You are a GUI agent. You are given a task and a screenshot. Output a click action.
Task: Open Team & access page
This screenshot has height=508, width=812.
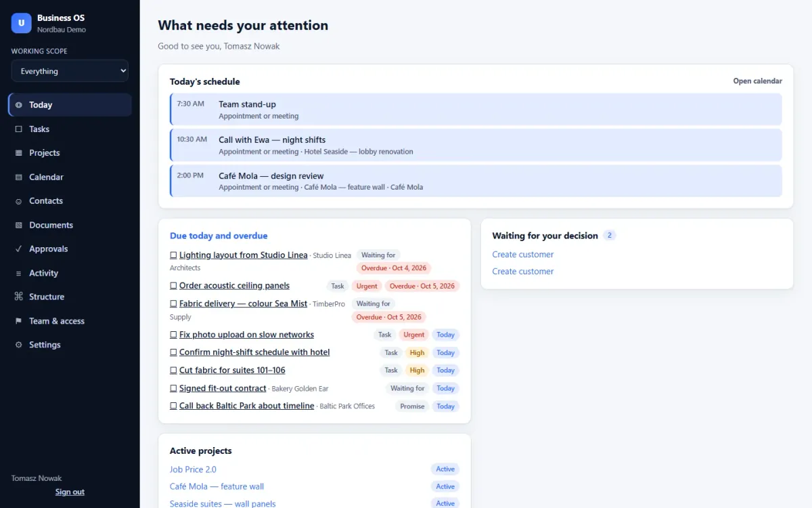click(70, 321)
